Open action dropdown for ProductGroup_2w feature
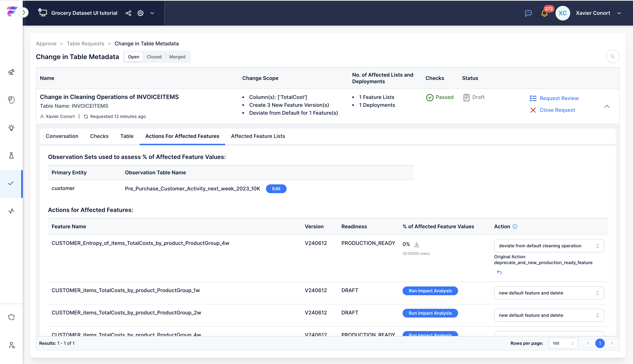Viewport: 633px width, 364px height. point(549,315)
